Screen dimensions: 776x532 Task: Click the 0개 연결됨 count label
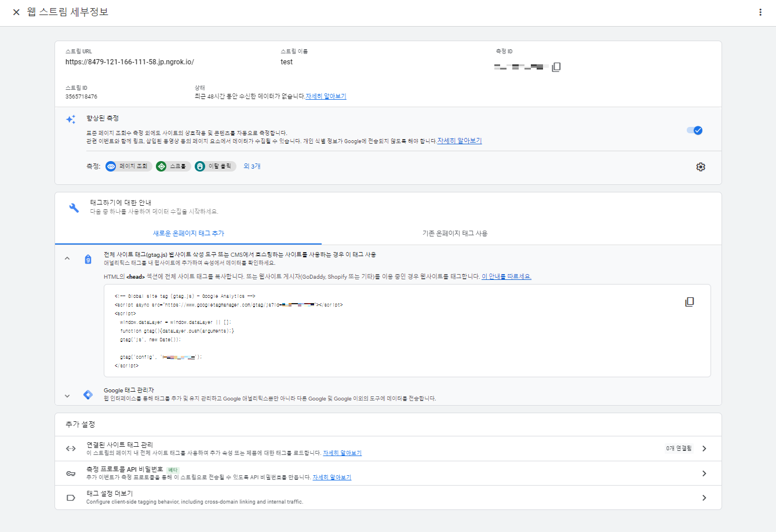pyautogui.click(x=679, y=449)
